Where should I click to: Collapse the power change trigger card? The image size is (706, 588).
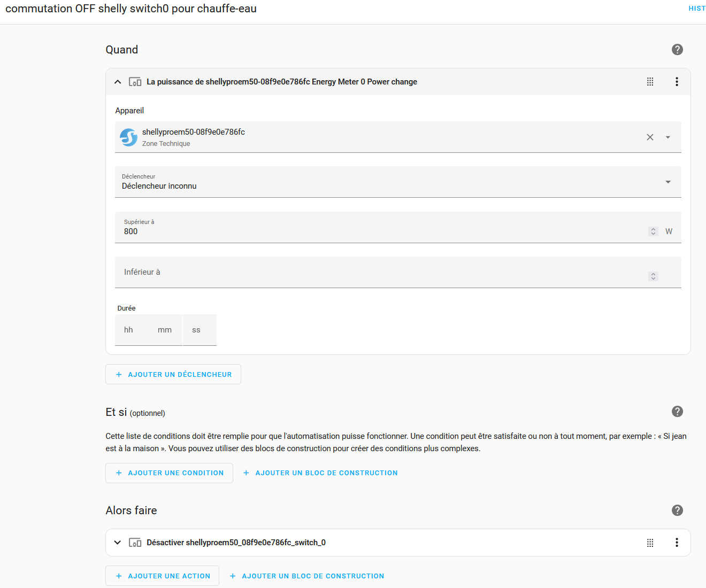coord(118,82)
